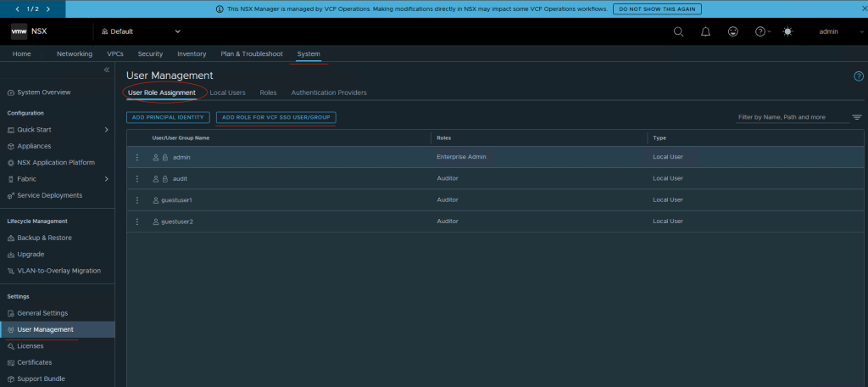Sort by User/User Group Name column

(x=181, y=137)
